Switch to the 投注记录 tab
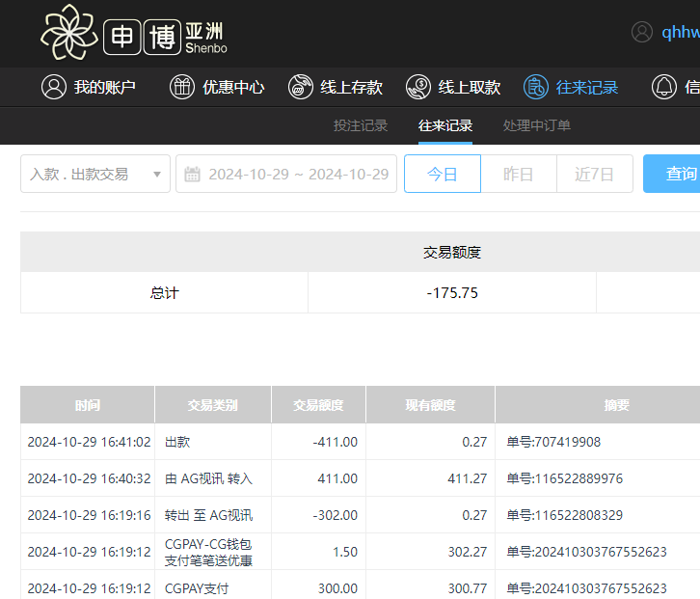Screen dimensions: 700x599 pos(361,125)
